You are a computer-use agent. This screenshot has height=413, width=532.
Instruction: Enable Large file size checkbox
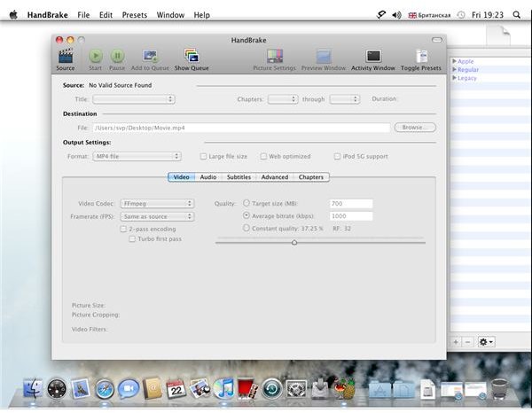tap(203, 156)
